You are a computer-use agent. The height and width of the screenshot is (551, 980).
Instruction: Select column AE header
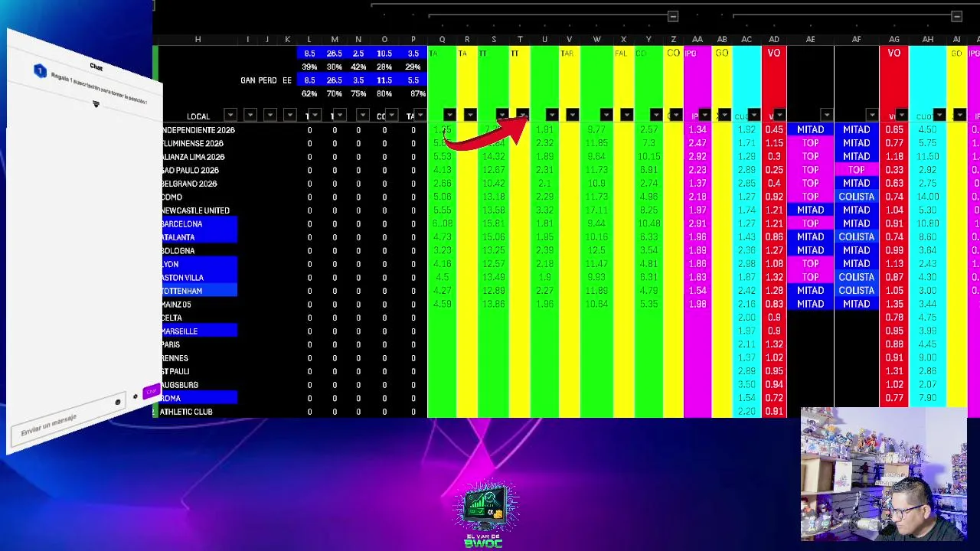[810, 40]
